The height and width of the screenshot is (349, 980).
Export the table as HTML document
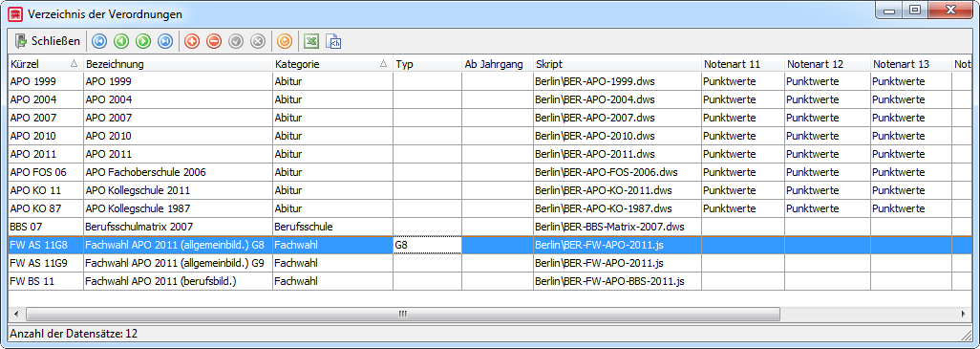333,41
